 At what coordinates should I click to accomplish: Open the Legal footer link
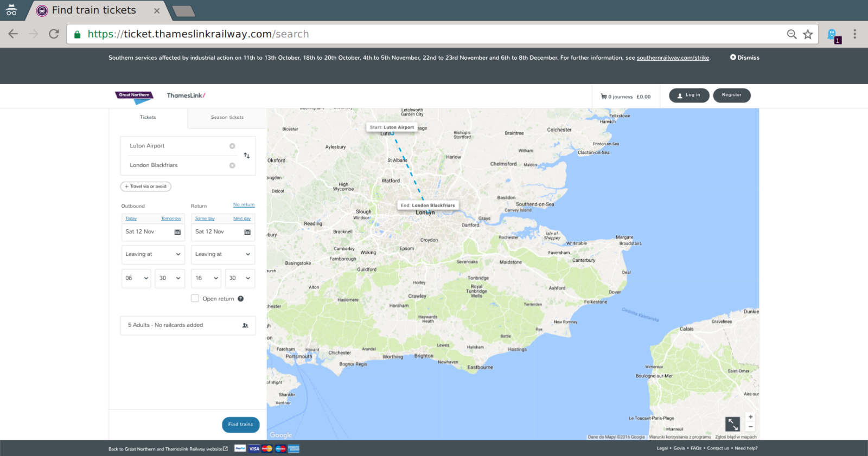point(662,448)
